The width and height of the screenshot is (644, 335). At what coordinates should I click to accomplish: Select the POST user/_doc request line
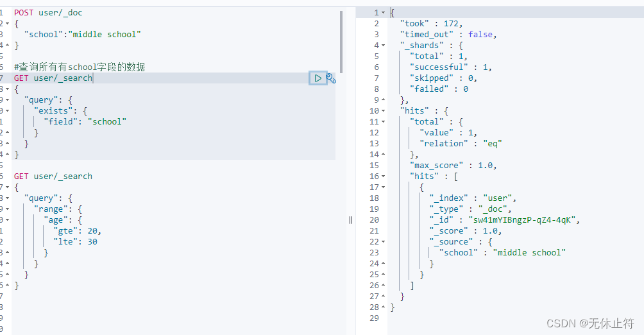click(x=48, y=13)
